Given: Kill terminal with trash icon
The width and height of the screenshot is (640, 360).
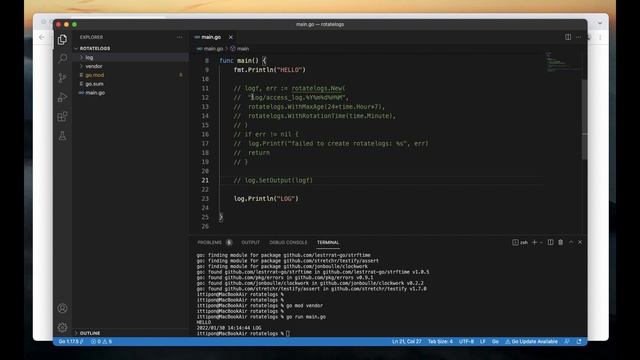Looking at the screenshot, I should click(560, 242).
